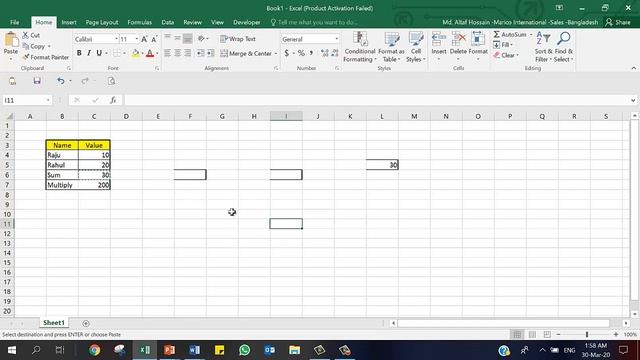Screen dimensions: 640x360
Task: Toggle italic formatting
Action: pyautogui.click(x=89, y=53)
